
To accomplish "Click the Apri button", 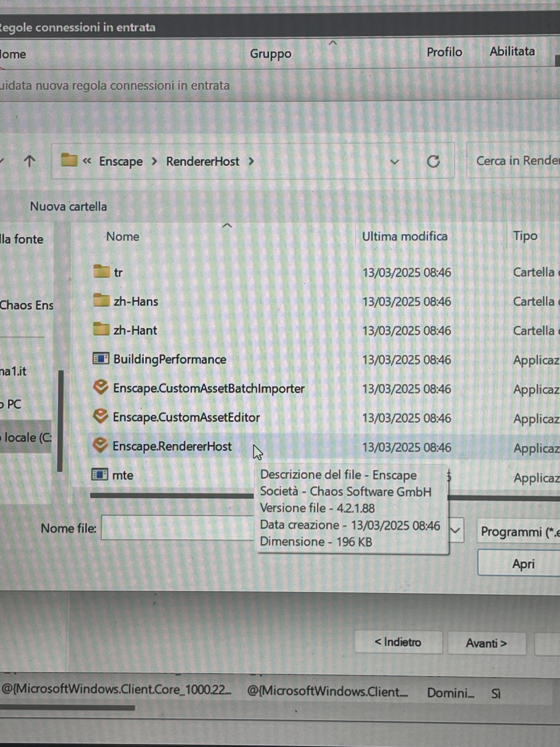I will pyautogui.click(x=519, y=563).
